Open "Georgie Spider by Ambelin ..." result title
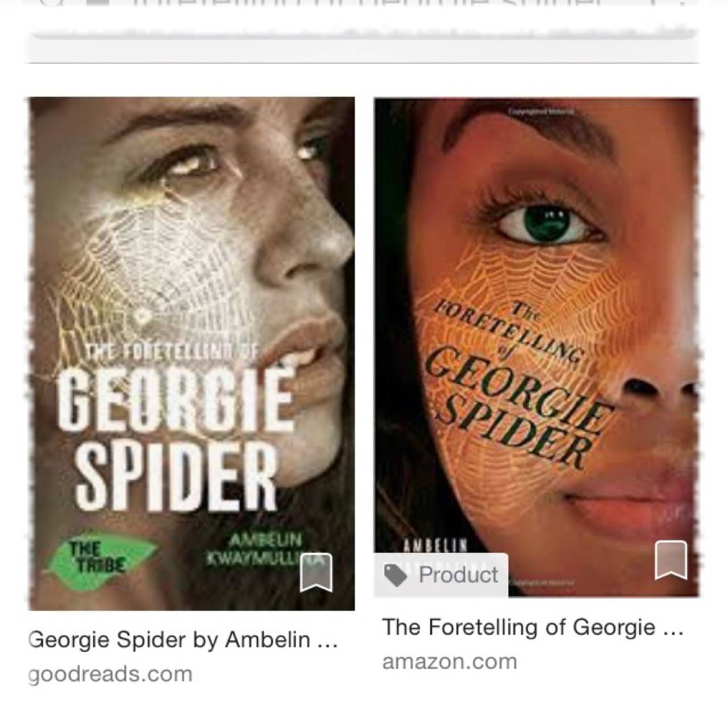Image resolution: width=728 pixels, height=728 pixels. click(183, 640)
